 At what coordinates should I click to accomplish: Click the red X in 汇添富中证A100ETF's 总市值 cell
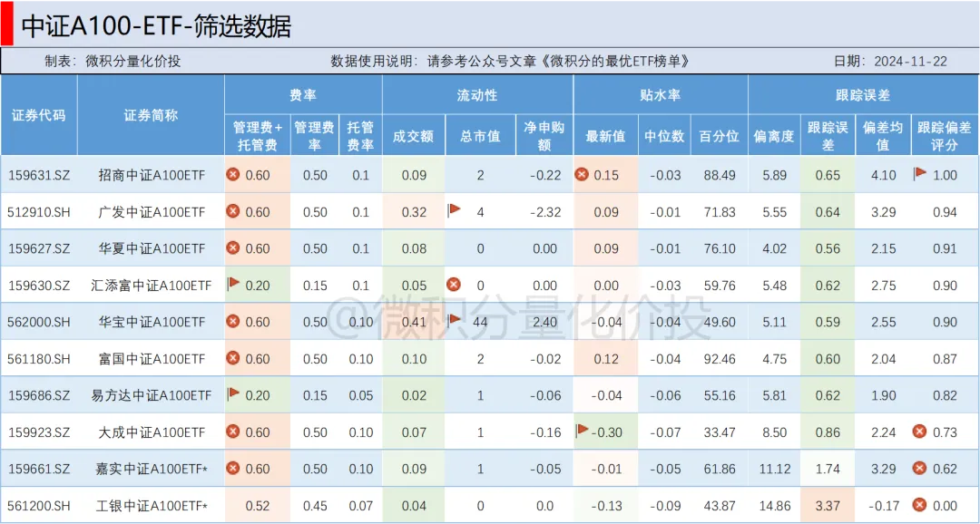tap(454, 285)
